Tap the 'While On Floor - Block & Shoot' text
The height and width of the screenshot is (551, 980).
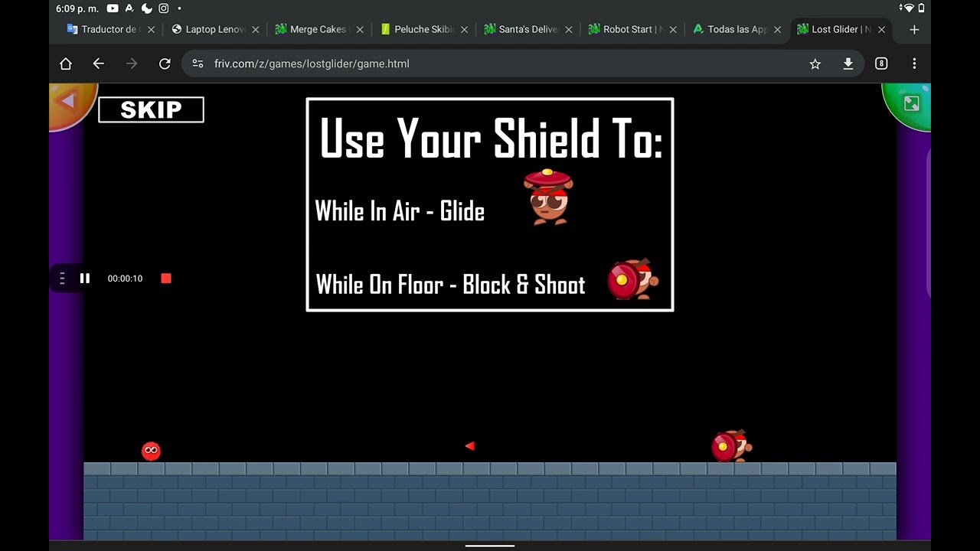pos(450,285)
